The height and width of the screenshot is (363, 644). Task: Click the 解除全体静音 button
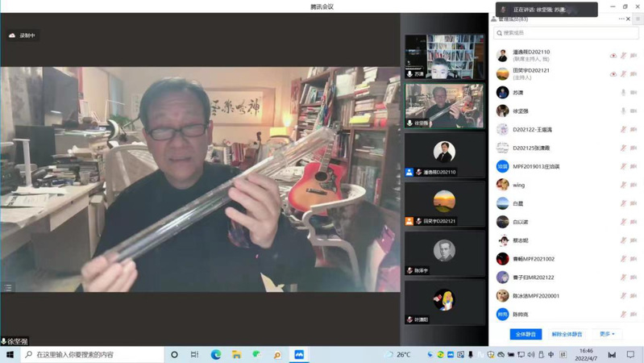point(567,334)
